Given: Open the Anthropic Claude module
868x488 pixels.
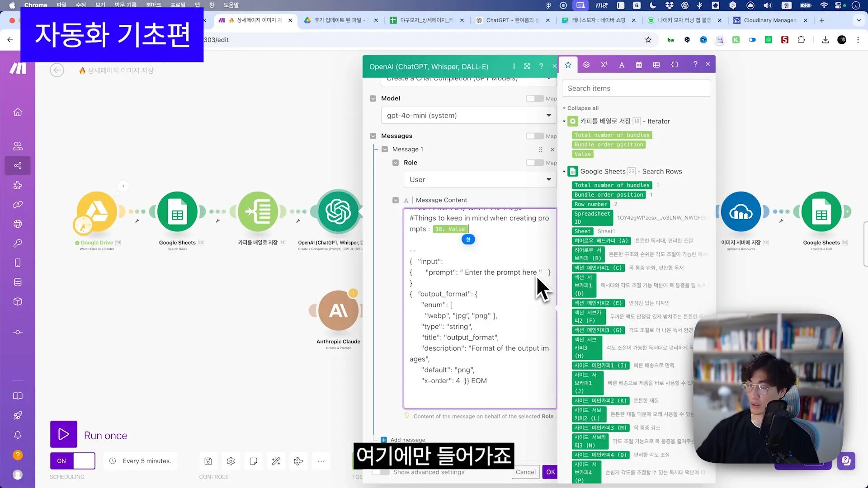Looking at the screenshot, I should 338,311.
